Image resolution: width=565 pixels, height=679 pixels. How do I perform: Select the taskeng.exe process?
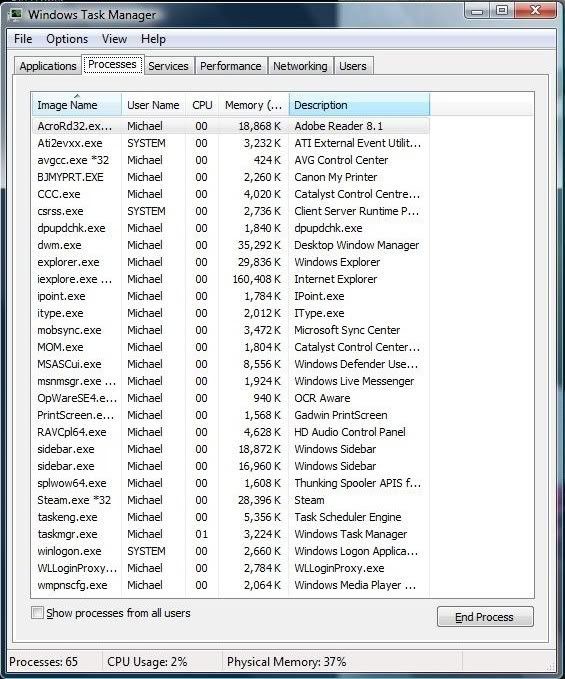[x=231, y=517]
